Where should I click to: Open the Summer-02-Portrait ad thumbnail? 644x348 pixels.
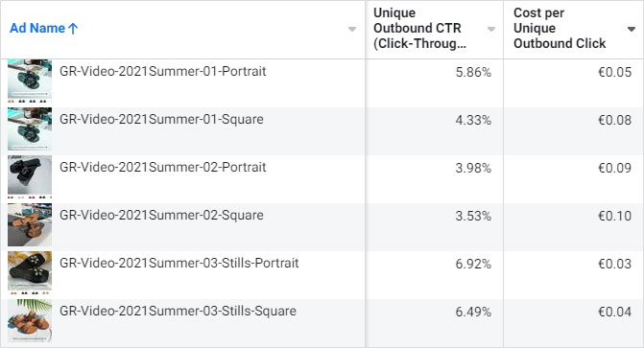coord(30,176)
